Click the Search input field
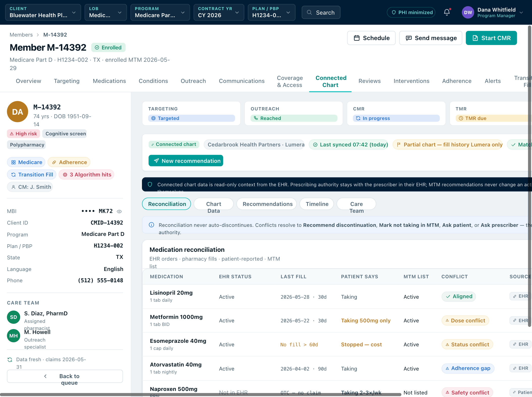The height and width of the screenshot is (397, 532). (321, 12)
